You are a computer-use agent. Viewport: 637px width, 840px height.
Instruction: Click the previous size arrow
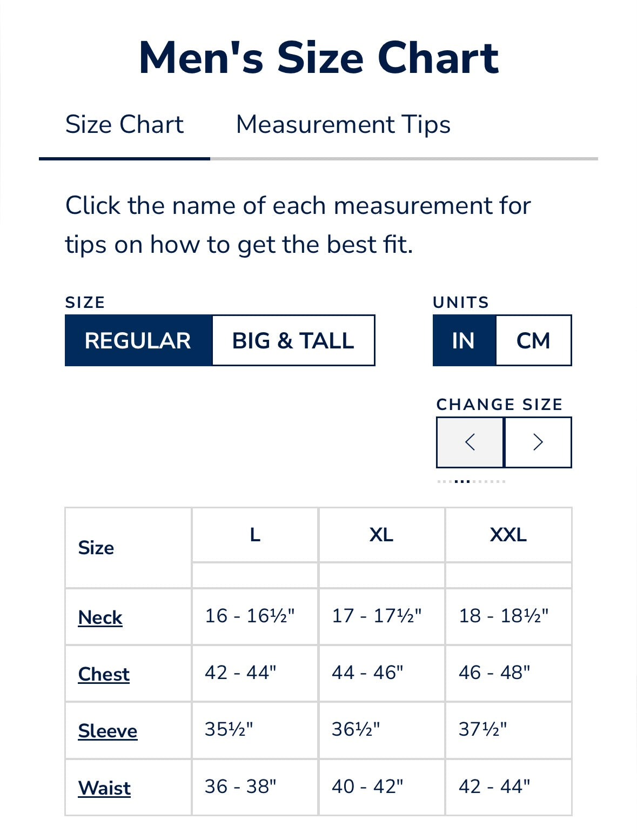pyautogui.click(x=470, y=442)
